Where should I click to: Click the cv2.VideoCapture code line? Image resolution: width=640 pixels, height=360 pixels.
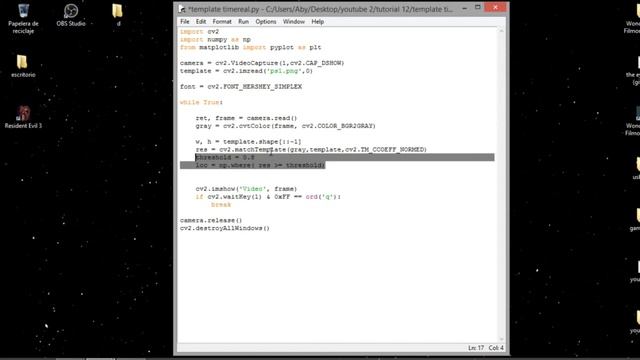tap(262, 63)
